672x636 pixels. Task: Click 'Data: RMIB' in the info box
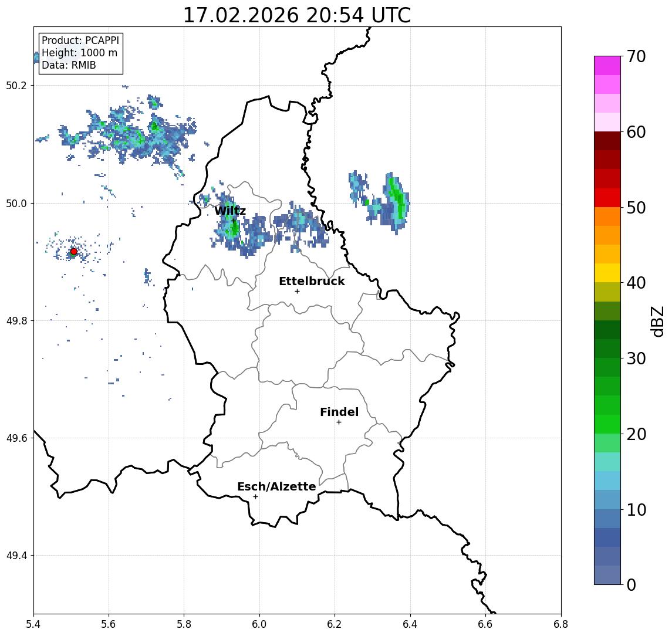pos(69,65)
